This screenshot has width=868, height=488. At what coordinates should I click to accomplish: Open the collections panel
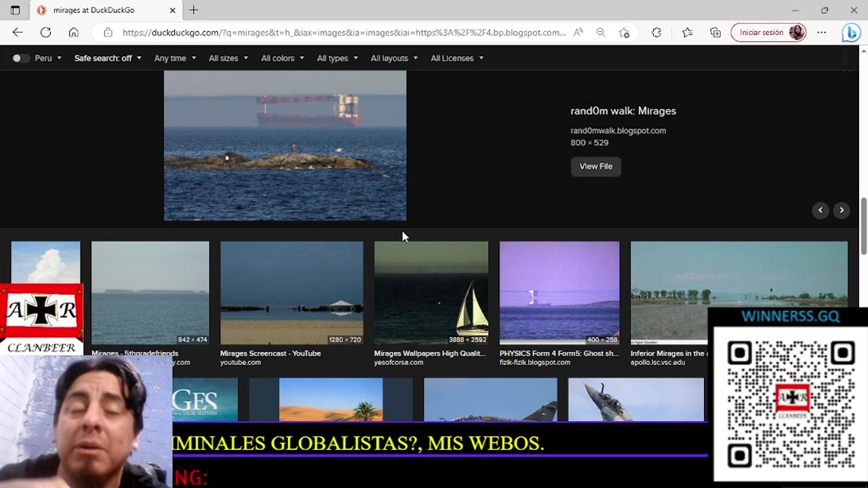[x=715, y=33]
